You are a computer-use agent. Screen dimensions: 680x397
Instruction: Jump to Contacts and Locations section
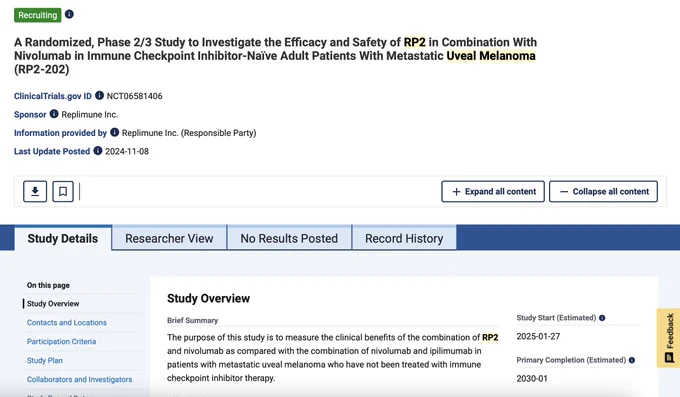[x=67, y=322]
